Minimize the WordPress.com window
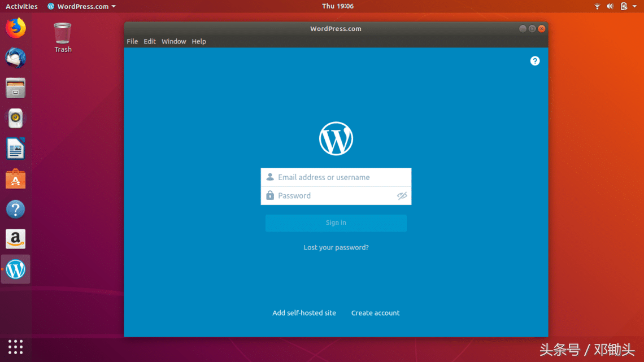The height and width of the screenshot is (362, 644). point(523,28)
